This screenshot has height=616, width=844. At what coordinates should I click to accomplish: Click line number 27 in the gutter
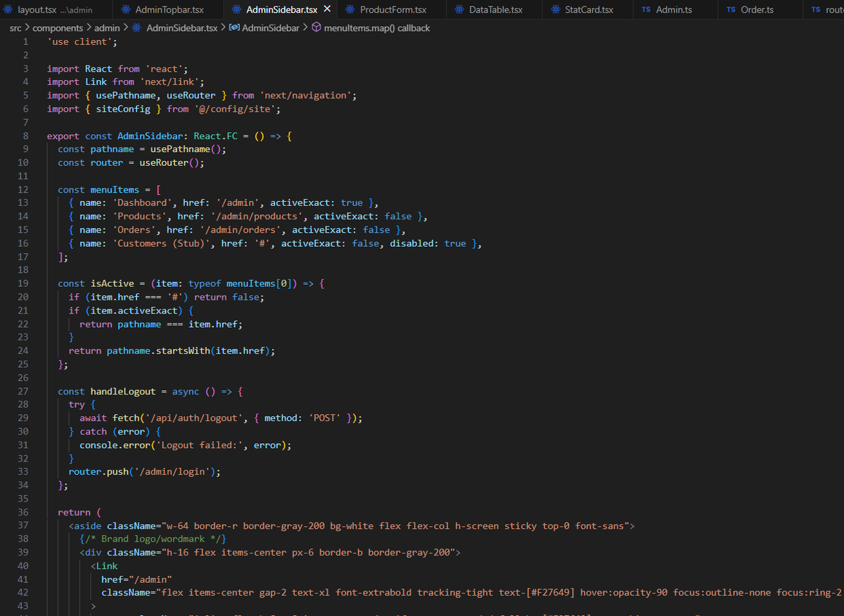pyautogui.click(x=23, y=391)
